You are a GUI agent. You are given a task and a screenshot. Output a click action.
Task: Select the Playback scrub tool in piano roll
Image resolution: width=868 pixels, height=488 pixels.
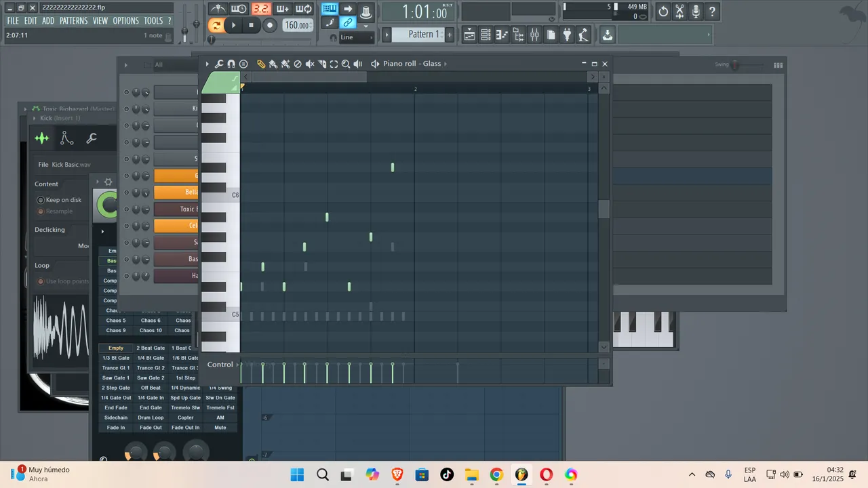[358, 64]
